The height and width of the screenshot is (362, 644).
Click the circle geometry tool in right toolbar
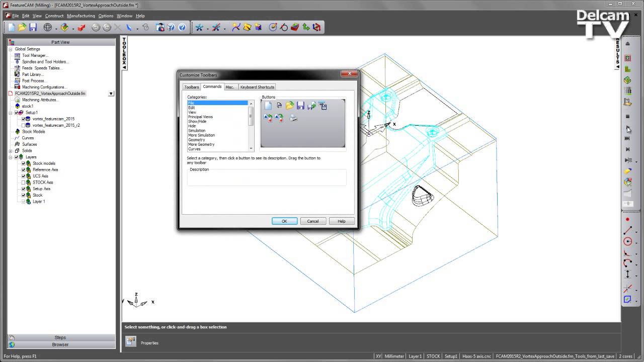(x=627, y=241)
